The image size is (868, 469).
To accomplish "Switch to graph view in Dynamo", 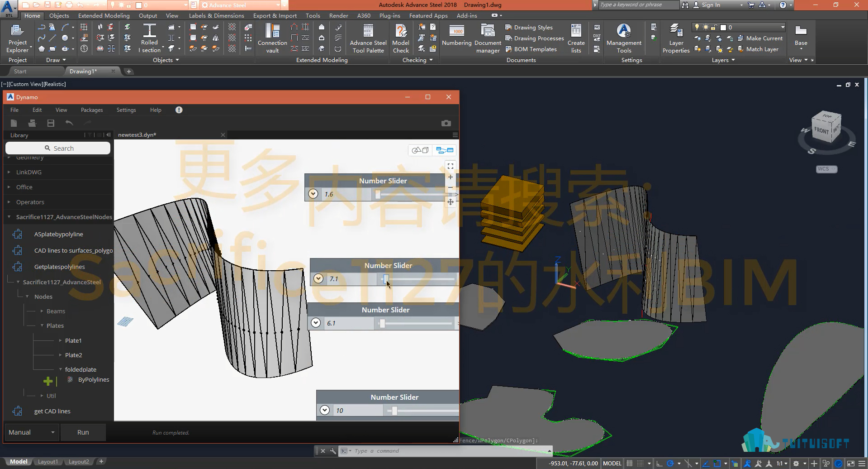I will 445,150.
